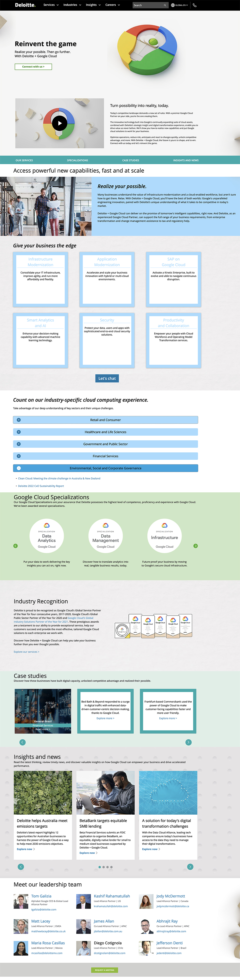Expand Government and Public Sector plus icon
This screenshot has width=240, height=980.
19,444
